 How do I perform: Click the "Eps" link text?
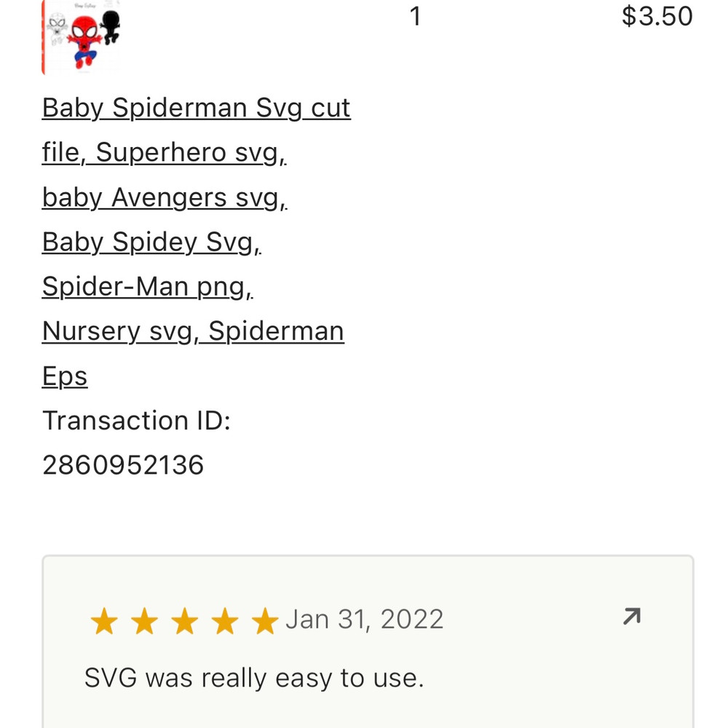65,376
